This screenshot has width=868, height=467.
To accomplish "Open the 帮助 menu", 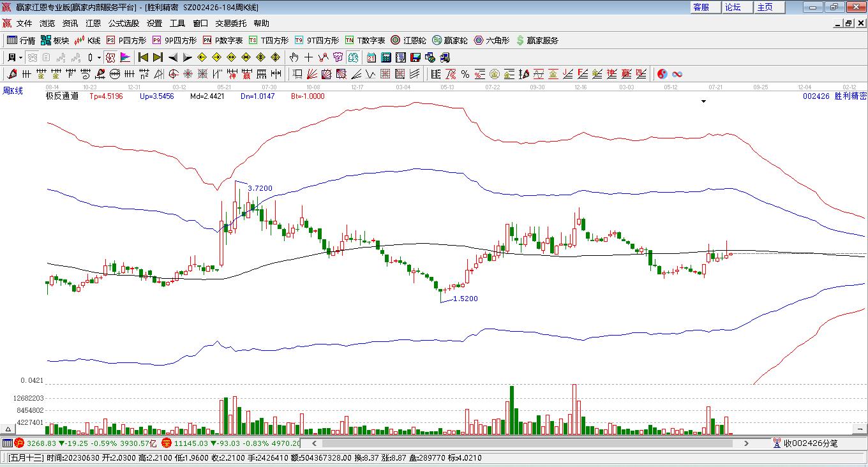I will tap(262, 24).
